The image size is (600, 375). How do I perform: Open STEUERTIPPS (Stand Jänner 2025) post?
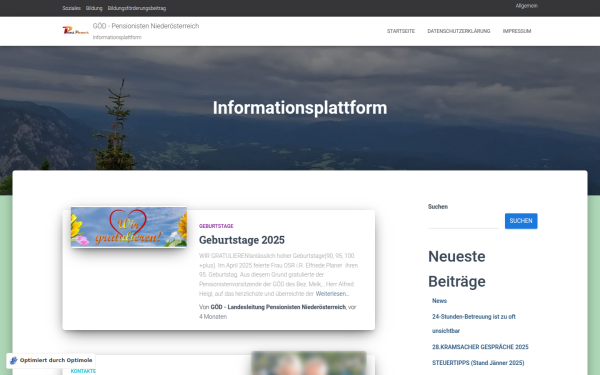tap(478, 363)
